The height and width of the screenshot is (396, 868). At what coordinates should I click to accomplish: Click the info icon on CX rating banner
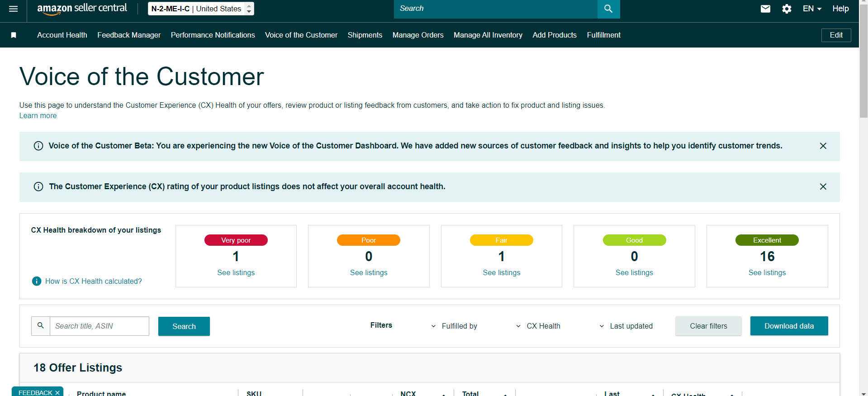point(38,186)
